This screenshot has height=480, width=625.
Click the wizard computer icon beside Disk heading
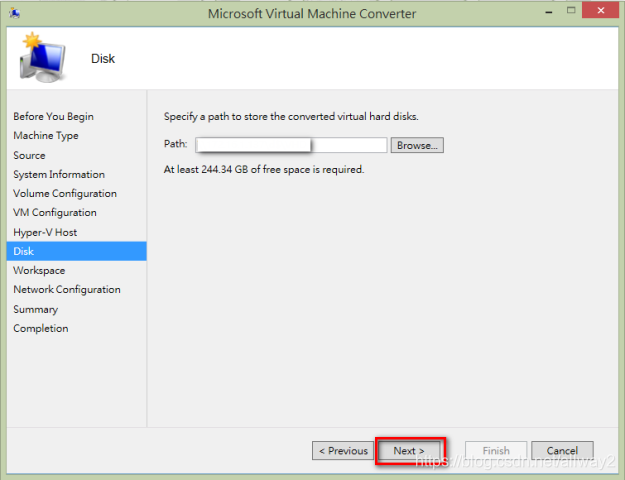tap(43, 58)
